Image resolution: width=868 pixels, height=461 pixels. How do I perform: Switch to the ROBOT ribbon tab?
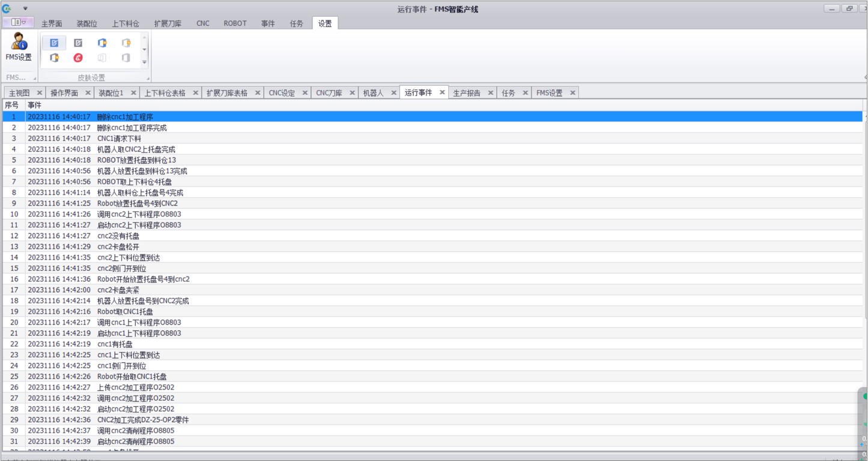pos(235,23)
